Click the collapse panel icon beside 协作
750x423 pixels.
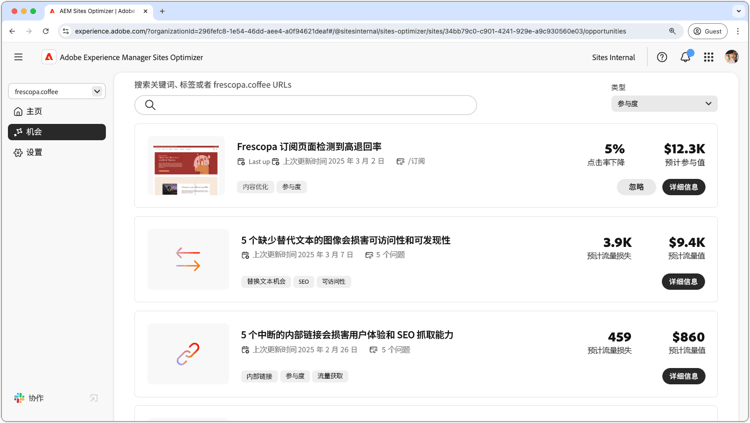pyautogui.click(x=94, y=398)
